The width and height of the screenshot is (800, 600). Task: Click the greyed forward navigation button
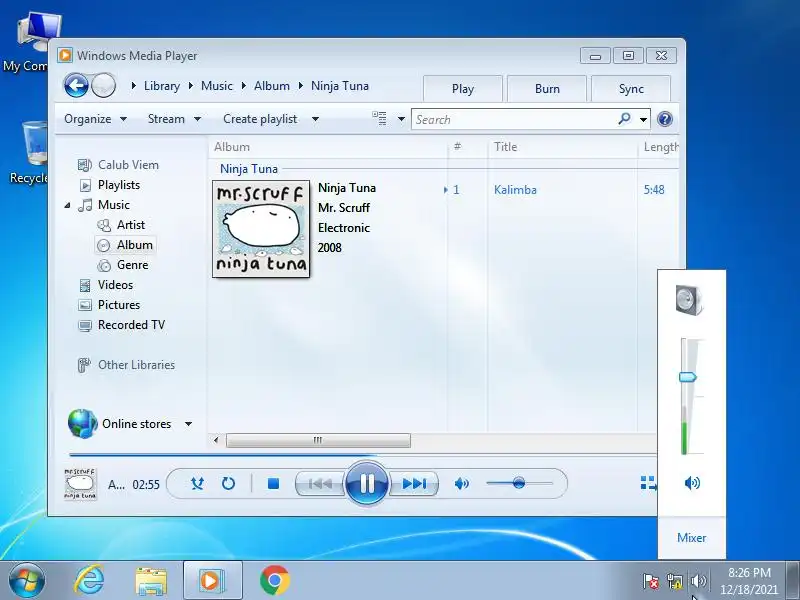[104, 85]
